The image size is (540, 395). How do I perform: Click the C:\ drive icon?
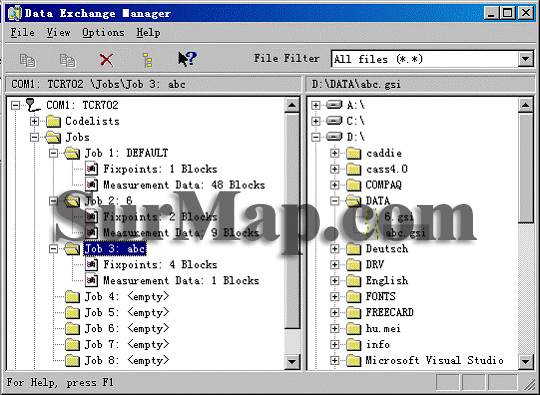coord(334,121)
